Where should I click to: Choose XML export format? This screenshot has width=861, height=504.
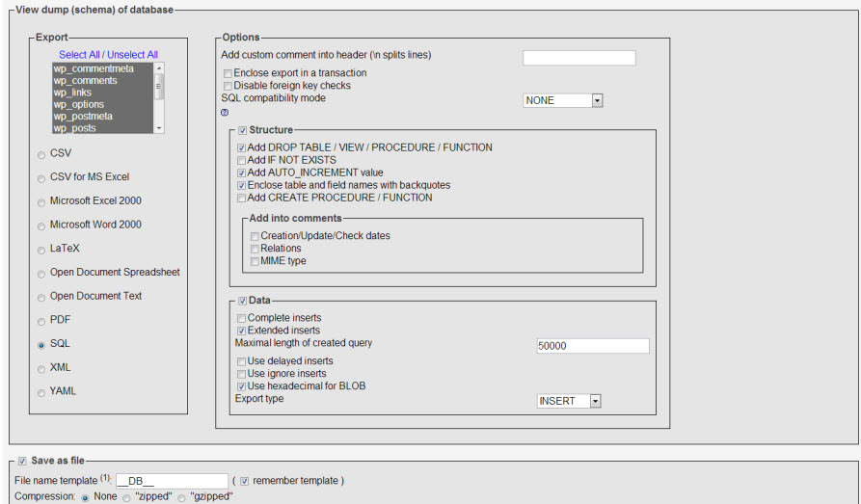click(41, 369)
